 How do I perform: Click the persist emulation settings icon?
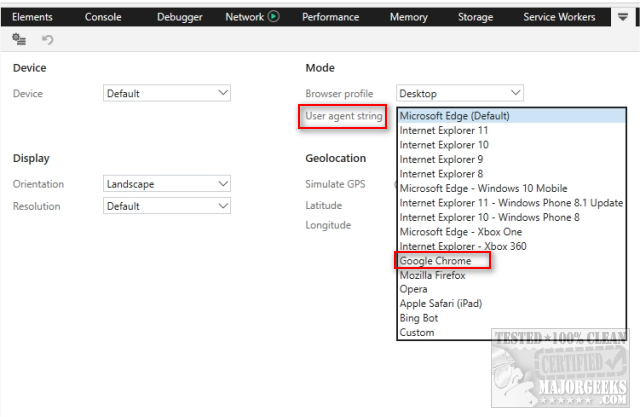point(19,39)
